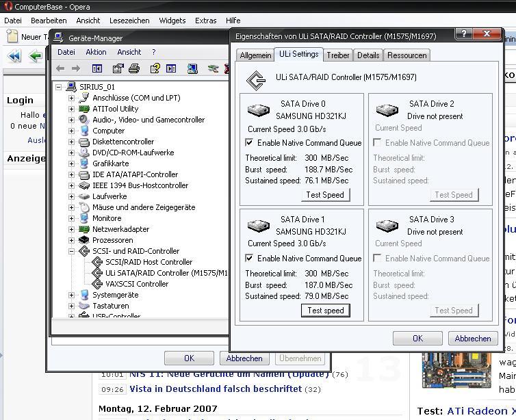Viewport: 516px width, 420px height.
Task: Select SCSI/RAID Host Controller entry
Action: pos(149,262)
